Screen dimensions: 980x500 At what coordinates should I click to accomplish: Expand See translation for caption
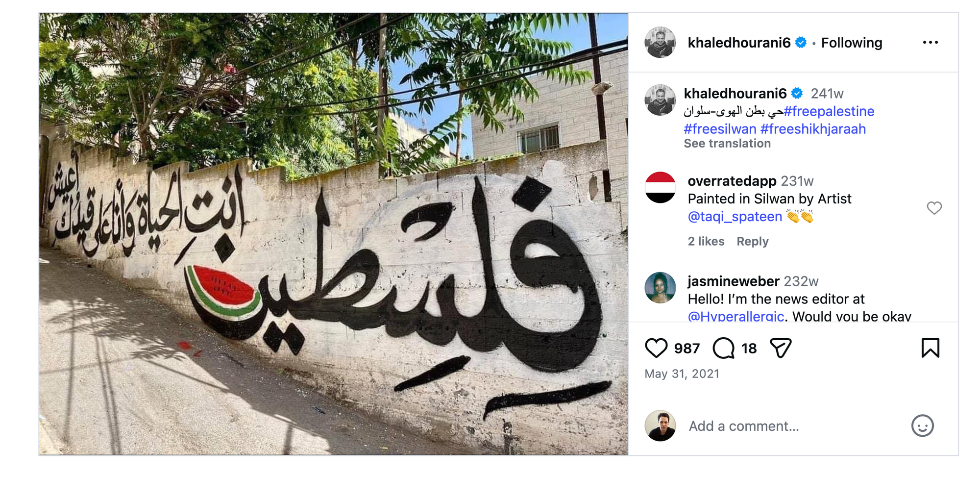tap(727, 144)
